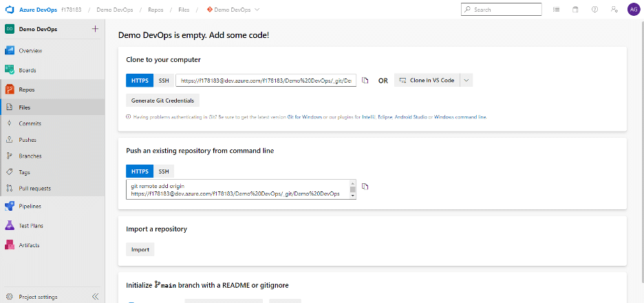The image size is (644, 303).
Task: Click the Files page icon in sidebar
Action: (x=10, y=107)
